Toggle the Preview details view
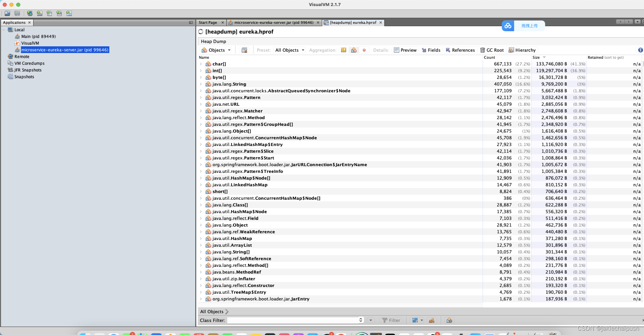Screen dimensions: 644x335 [x=405, y=50]
